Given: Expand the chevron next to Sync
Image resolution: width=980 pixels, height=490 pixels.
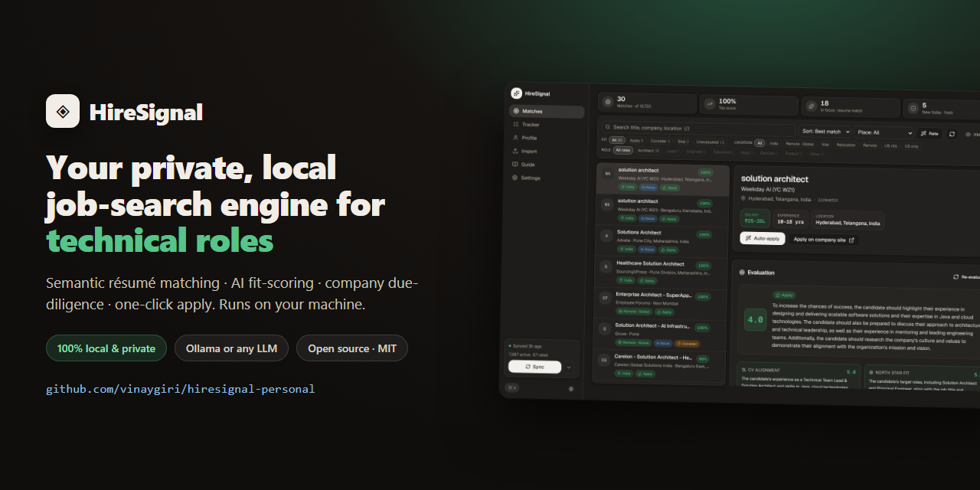Looking at the screenshot, I should (x=567, y=367).
